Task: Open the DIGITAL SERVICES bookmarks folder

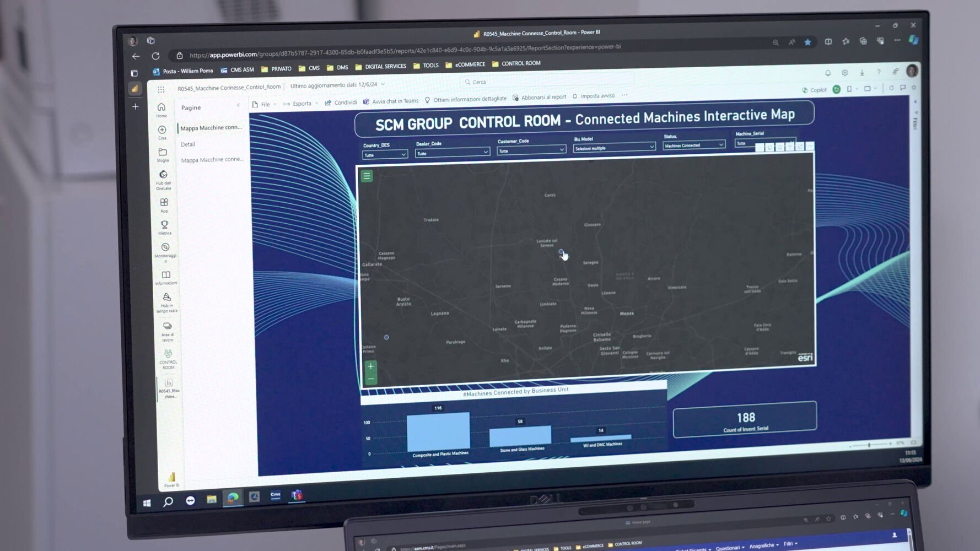Action: tap(380, 67)
